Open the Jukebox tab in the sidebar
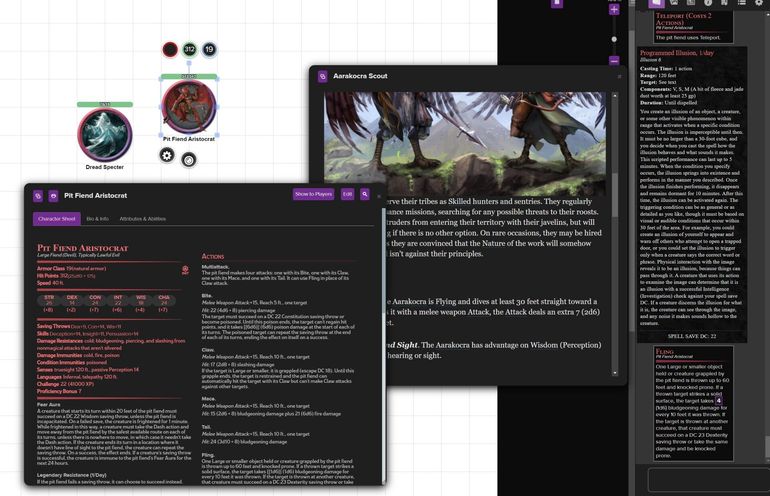770x496 pixels. click(724, 2)
